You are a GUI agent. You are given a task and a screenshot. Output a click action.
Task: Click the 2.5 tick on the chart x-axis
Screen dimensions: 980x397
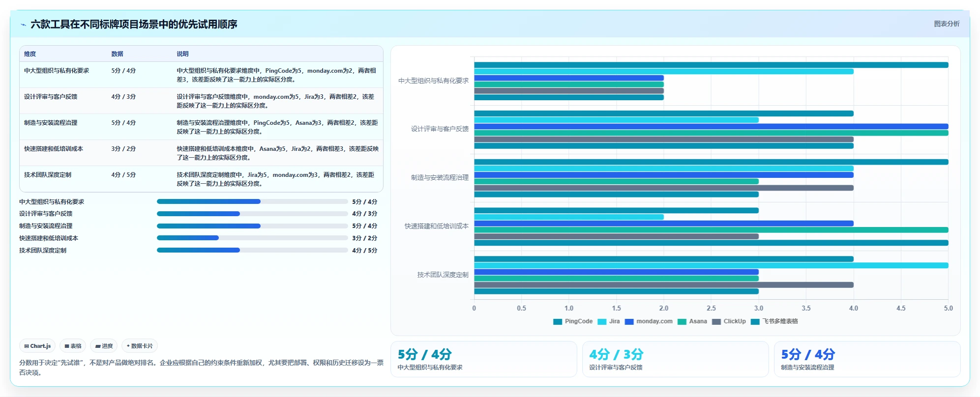[711, 308]
